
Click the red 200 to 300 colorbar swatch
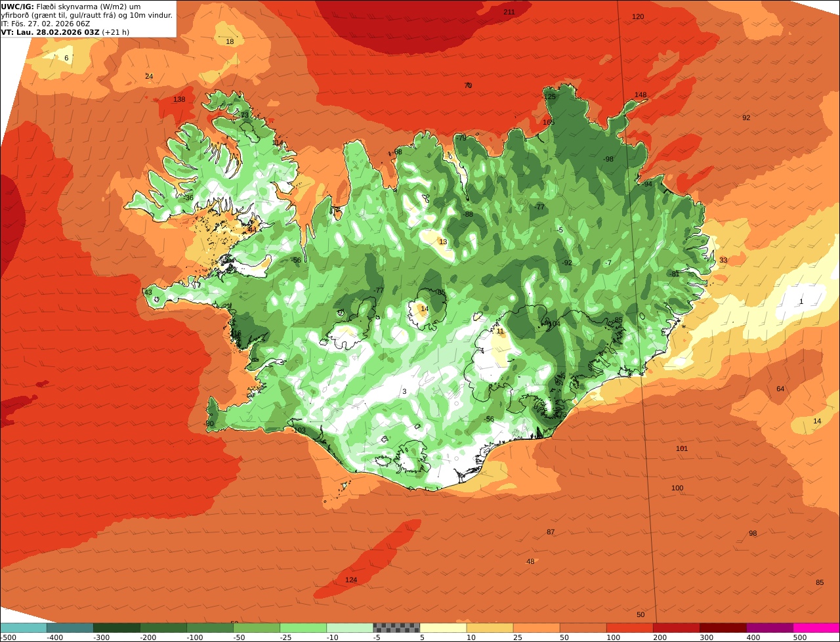click(x=677, y=628)
